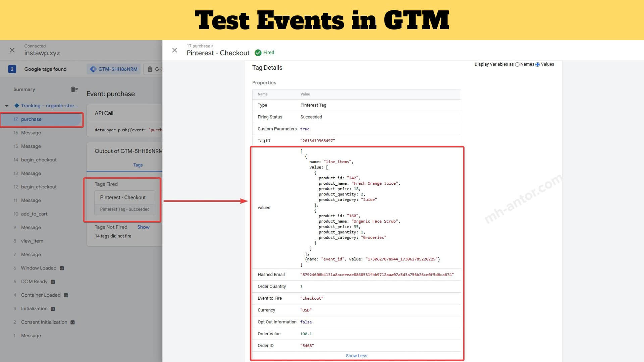Select the GTM-5HH86NRM container chip
Viewport: 644px width, 362px height.
coord(114,69)
